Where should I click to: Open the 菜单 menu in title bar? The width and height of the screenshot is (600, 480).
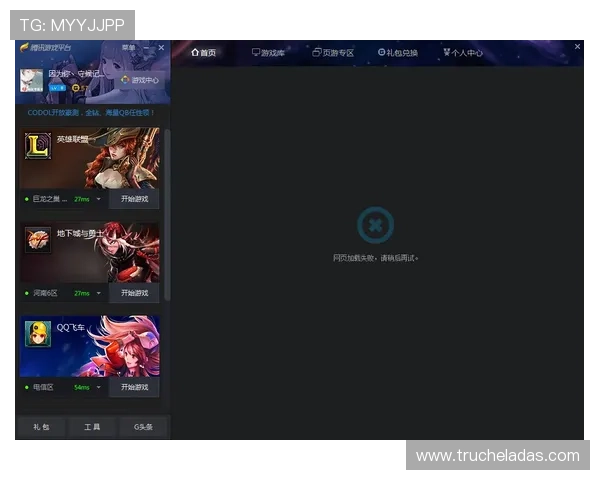point(128,47)
